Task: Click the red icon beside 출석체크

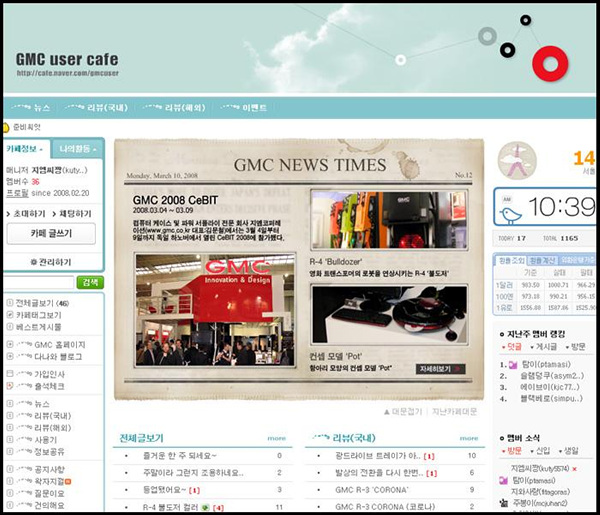Action: (10, 386)
